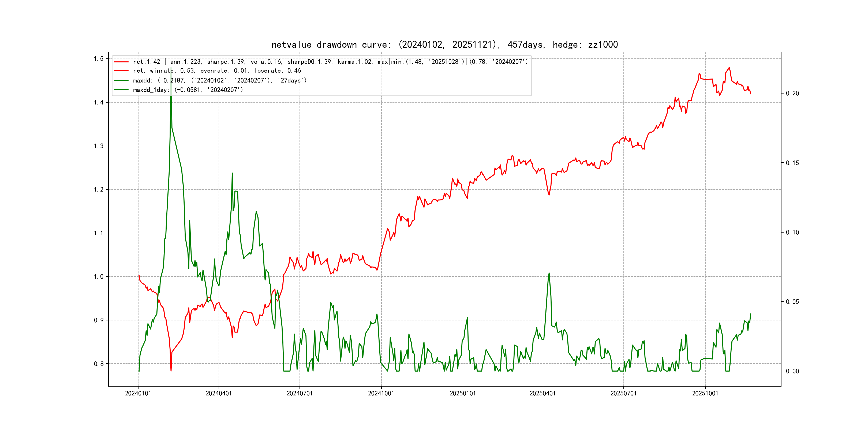Screen dimensions: 868x434
Task: Click the chart title text
Action: point(444,45)
